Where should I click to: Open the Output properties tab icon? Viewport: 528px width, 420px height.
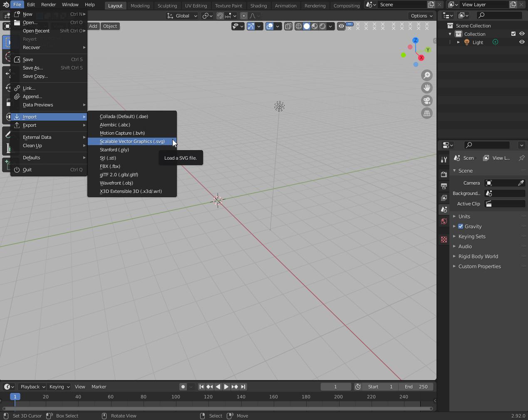[x=444, y=186]
